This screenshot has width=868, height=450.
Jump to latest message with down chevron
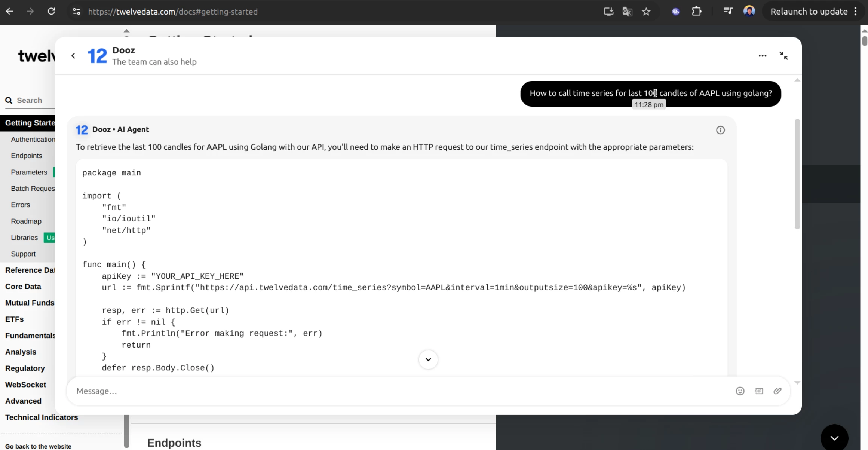(x=428, y=359)
